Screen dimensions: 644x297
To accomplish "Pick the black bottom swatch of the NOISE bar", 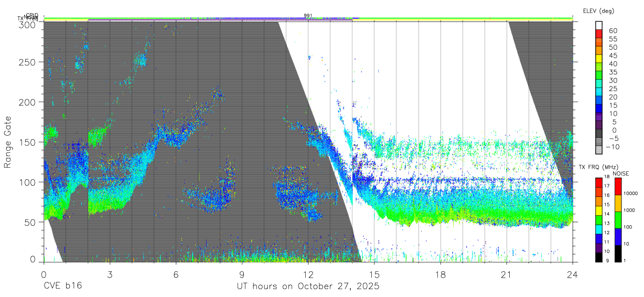I will pos(619,253).
